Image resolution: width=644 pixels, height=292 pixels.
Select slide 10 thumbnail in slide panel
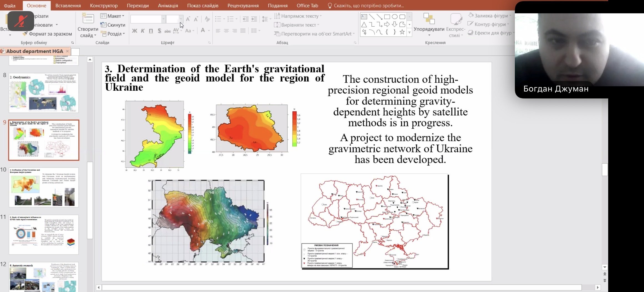tap(44, 187)
